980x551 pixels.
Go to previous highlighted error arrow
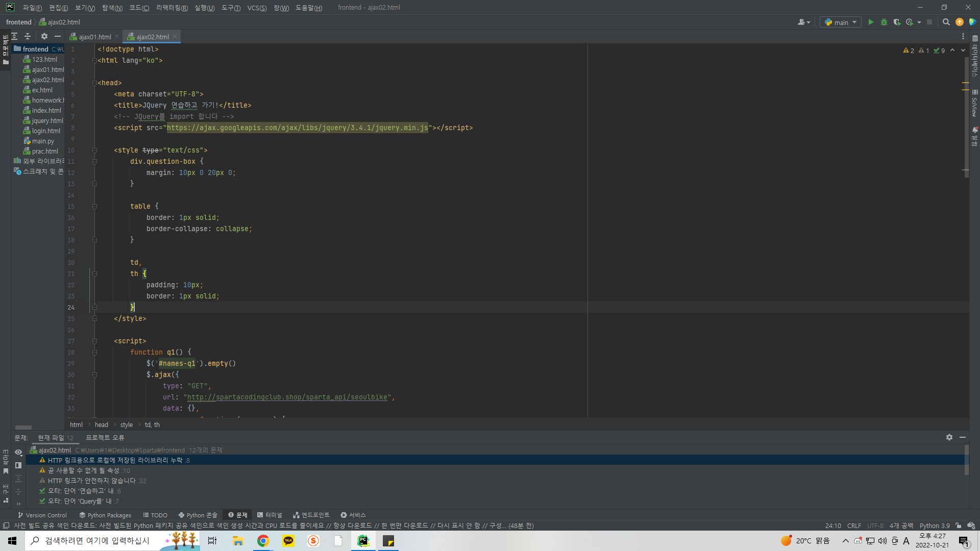[952, 50]
